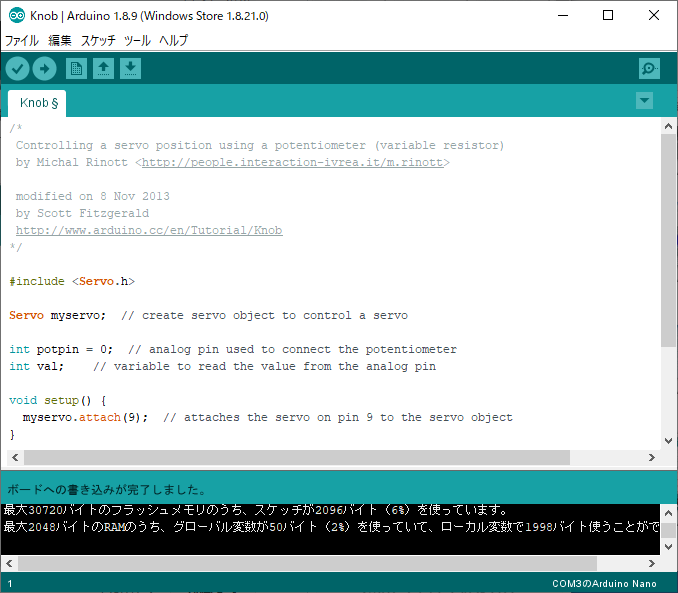Create a new sketch with the page icon
The width and height of the screenshot is (678, 593).
(x=77, y=68)
